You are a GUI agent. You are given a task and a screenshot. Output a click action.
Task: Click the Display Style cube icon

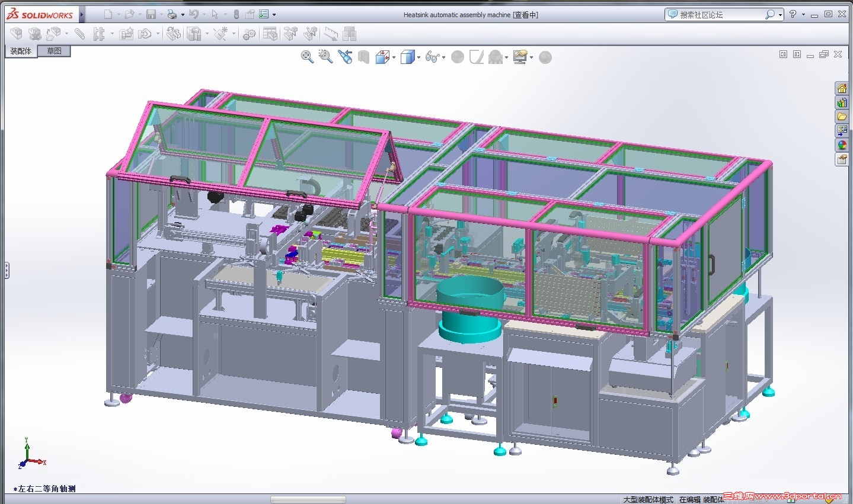407,57
